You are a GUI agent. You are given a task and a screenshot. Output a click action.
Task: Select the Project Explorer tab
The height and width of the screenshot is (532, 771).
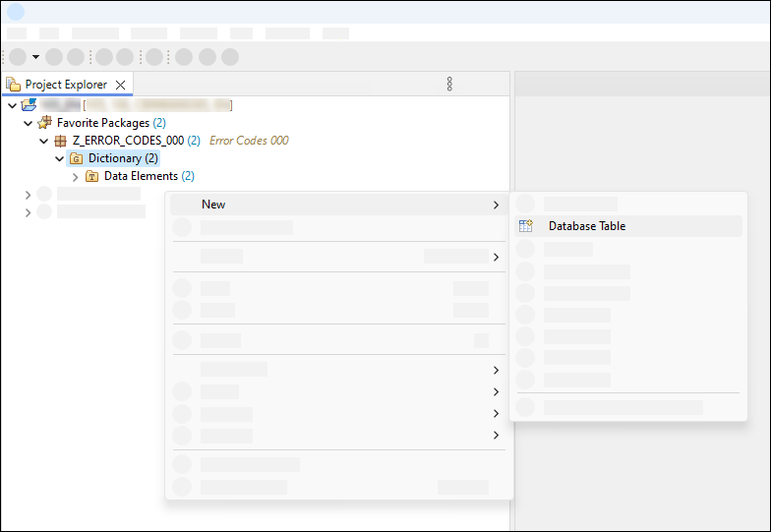click(67, 85)
